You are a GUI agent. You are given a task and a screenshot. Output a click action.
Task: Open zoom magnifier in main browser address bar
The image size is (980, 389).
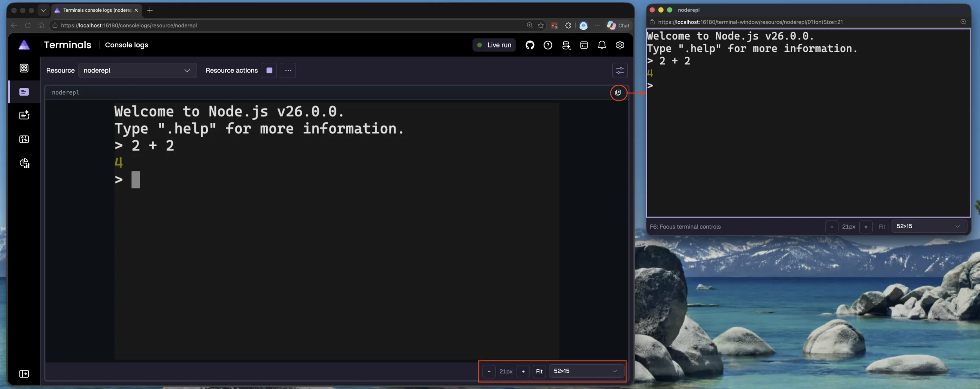(530, 25)
